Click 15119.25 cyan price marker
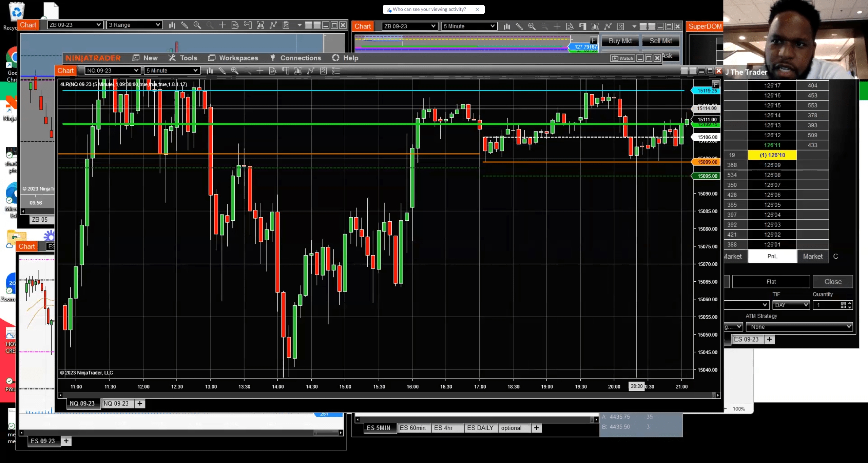This screenshot has width=868, height=463. pos(706,90)
